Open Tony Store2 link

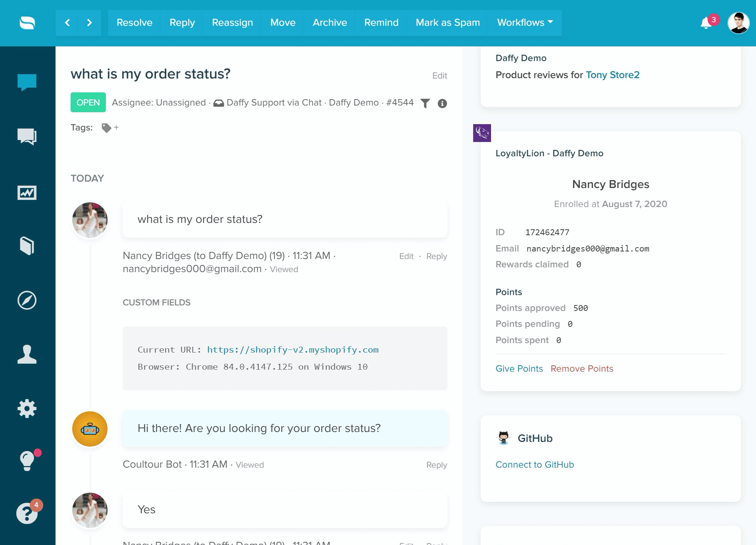click(x=612, y=75)
